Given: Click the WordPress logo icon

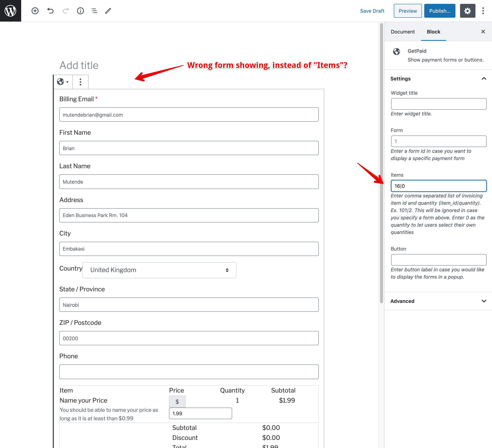Looking at the screenshot, I should tap(11, 11).
